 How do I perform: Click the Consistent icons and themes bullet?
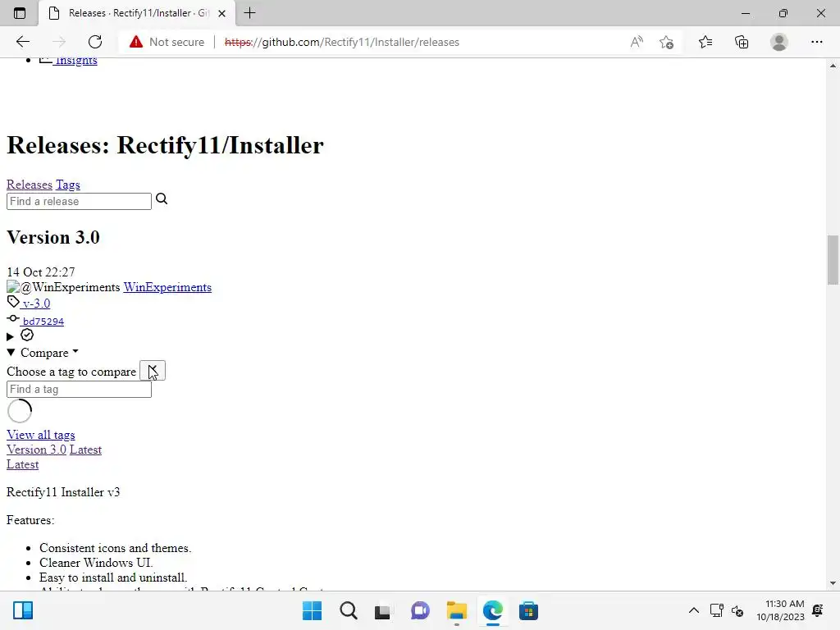pos(115,548)
